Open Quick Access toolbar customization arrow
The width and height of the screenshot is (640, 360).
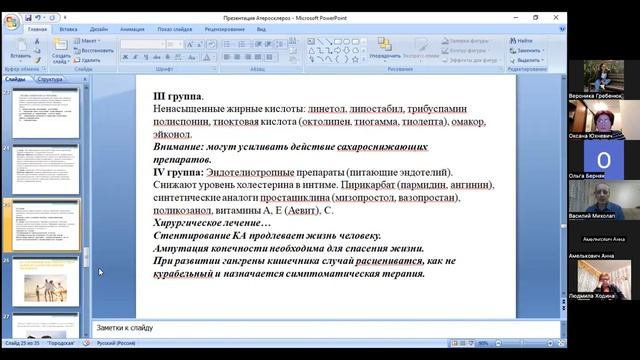point(65,18)
